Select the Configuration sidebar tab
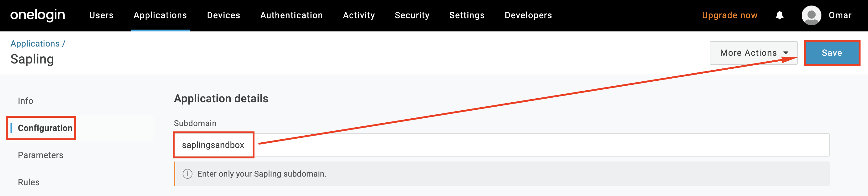The height and width of the screenshot is (196, 868). (x=45, y=128)
